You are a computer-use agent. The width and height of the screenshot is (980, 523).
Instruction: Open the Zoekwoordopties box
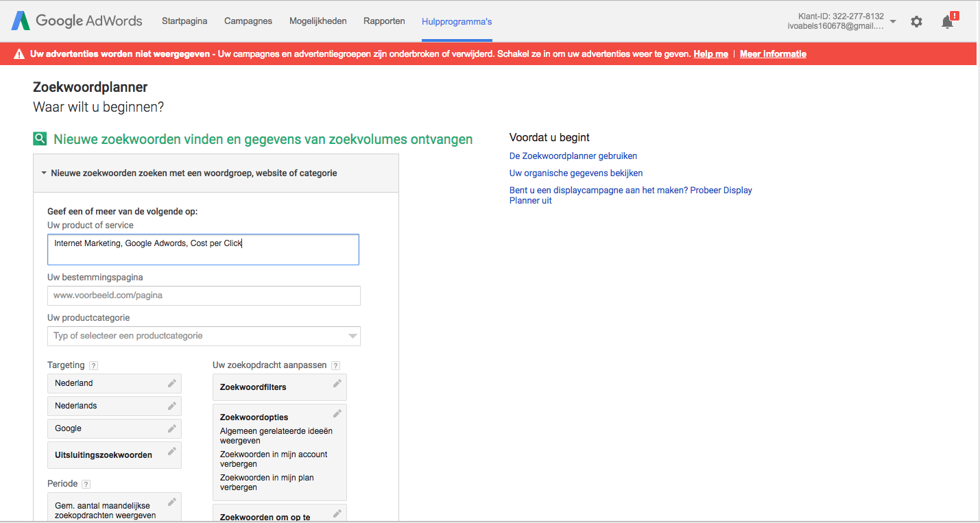coord(280,452)
